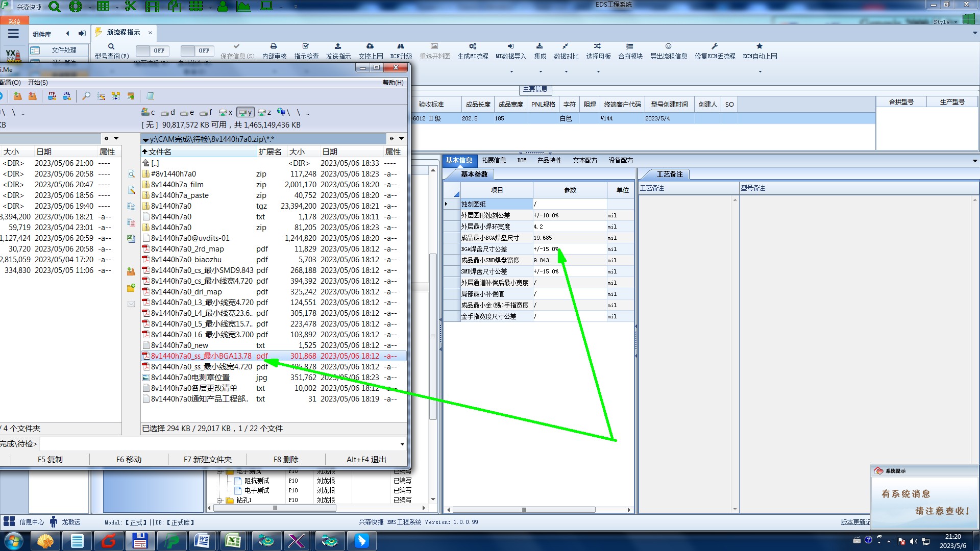Click the green scissors icon in quick toolbar
Viewport: 980px width, 551px height.
coord(131,6)
